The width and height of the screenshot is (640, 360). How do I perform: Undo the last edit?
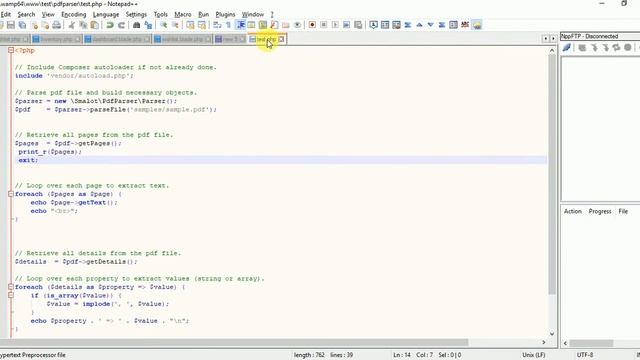tap(110, 25)
